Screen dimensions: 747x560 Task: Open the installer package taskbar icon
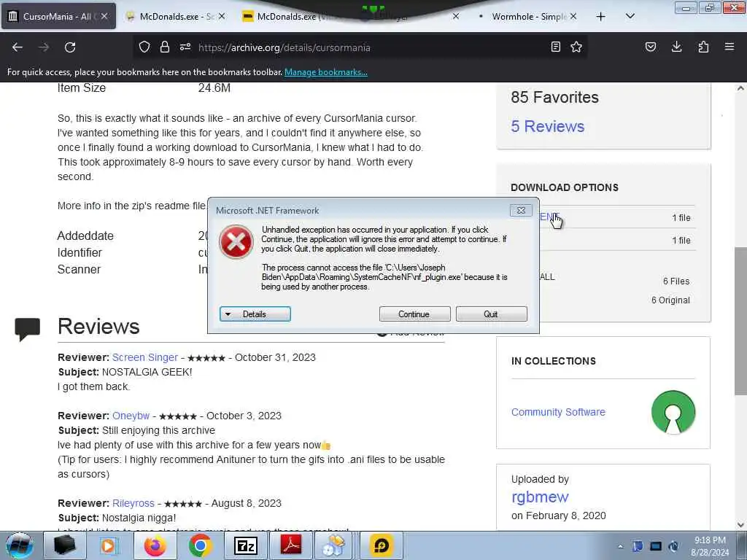pyautogui.click(x=333, y=545)
